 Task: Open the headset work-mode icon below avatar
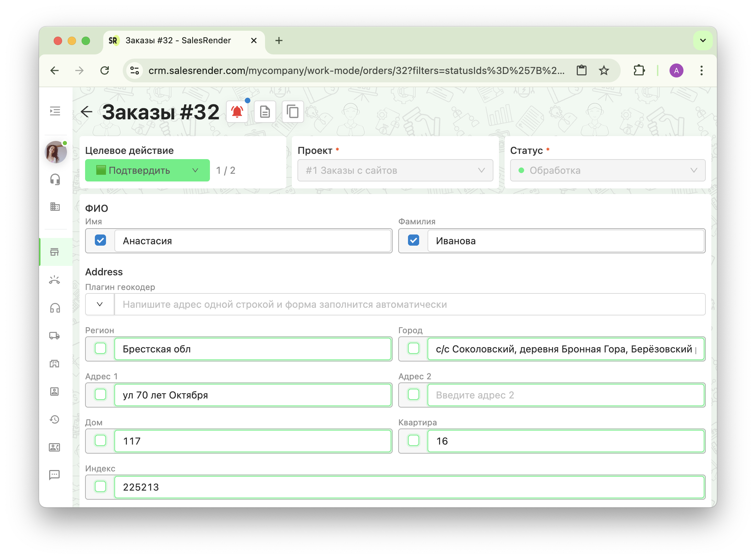click(x=55, y=179)
